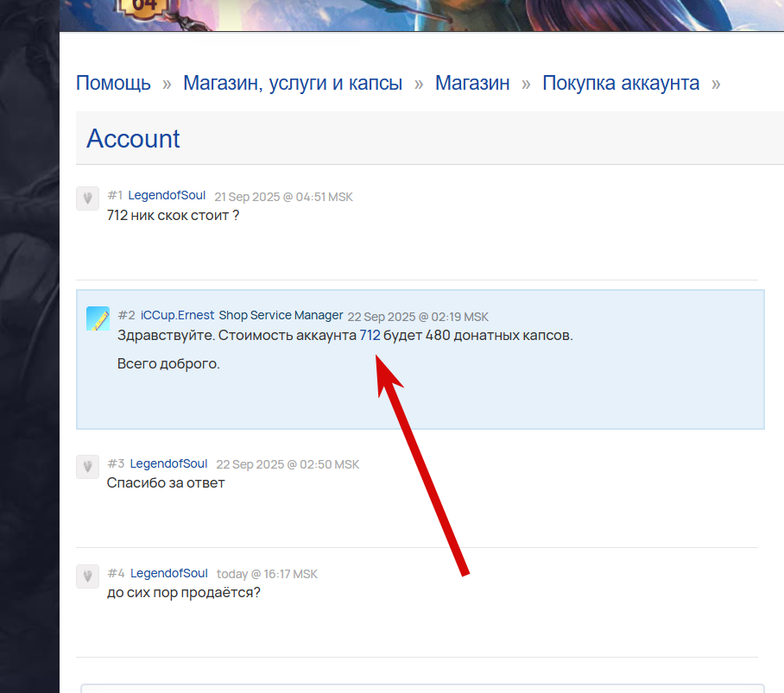Open LegendofSoul profile in post #3
The width and height of the screenshot is (784, 693).
coord(168,463)
